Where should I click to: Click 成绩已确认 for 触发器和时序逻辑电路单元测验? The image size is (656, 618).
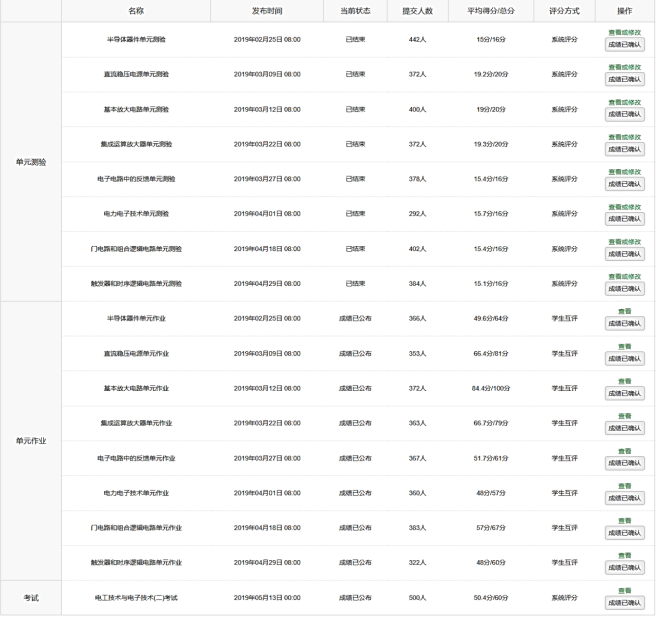624,288
